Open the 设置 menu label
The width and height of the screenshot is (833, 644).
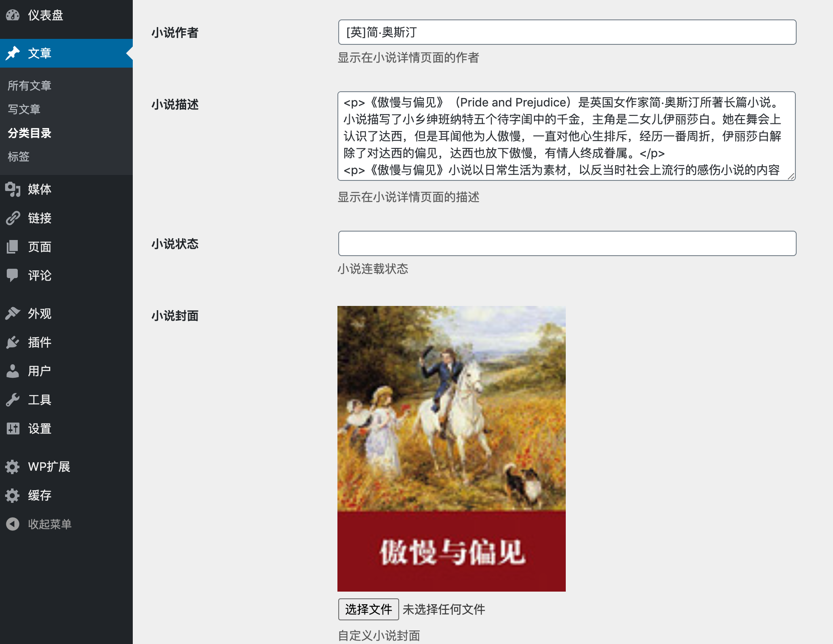(x=40, y=428)
